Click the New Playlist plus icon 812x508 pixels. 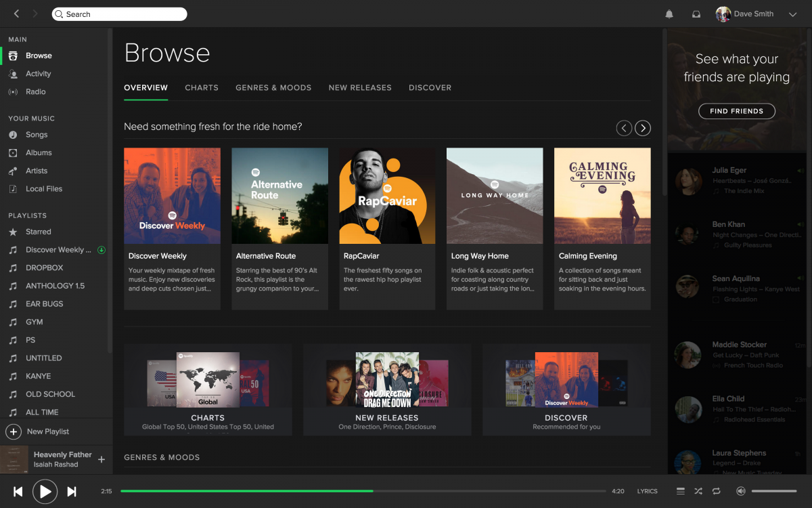[14, 431]
